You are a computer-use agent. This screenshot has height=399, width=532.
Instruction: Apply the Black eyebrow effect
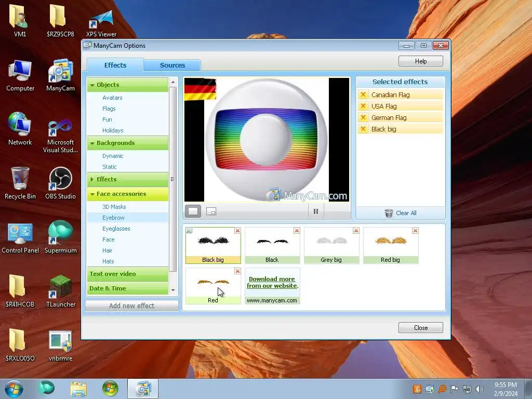click(272, 246)
